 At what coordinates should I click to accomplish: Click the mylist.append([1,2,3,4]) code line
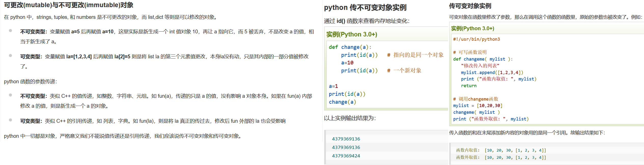[x=492, y=73]
